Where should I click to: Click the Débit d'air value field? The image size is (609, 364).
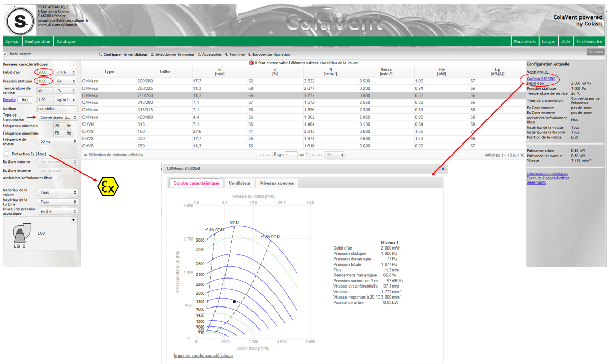(45, 73)
